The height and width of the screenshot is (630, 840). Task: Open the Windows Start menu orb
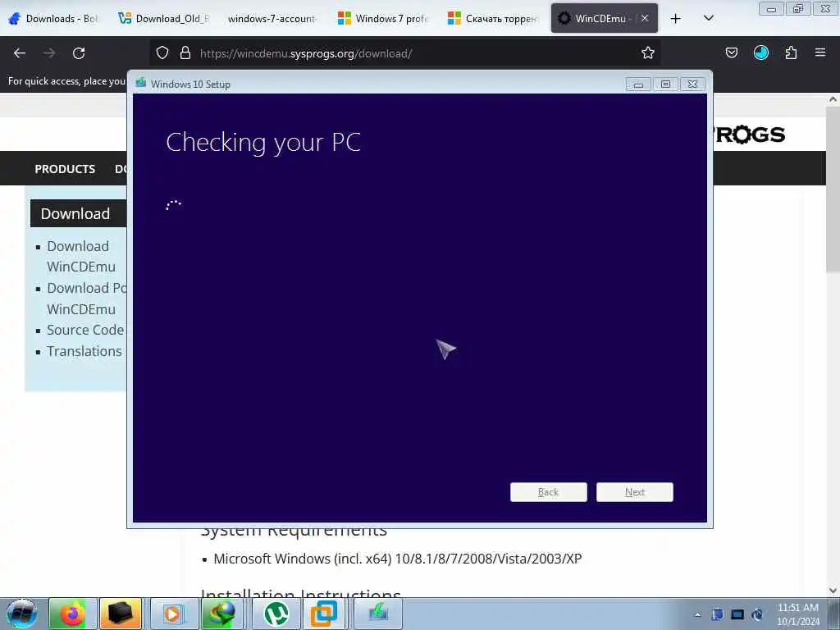[x=21, y=614]
